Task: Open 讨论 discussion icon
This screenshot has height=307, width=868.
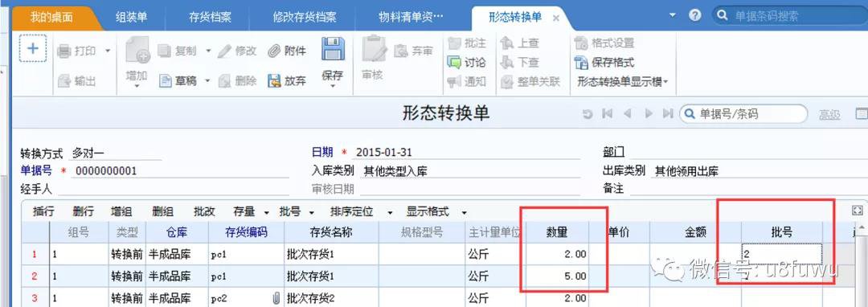Action: point(454,62)
